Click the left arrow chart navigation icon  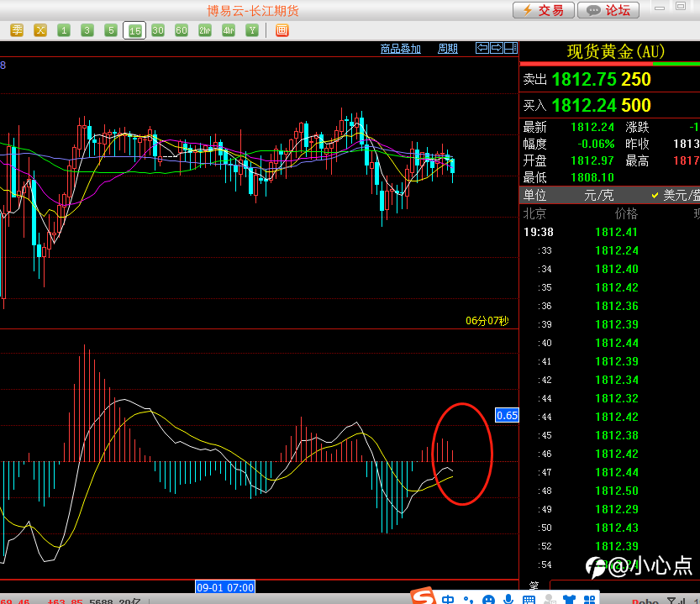coord(482,48)
